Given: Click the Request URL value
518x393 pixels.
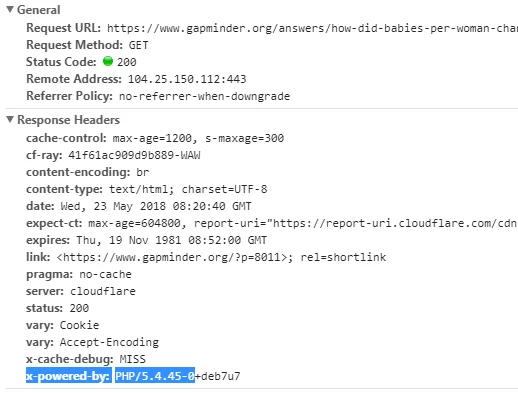Looking at the screenshot, I should click(312, 28).
